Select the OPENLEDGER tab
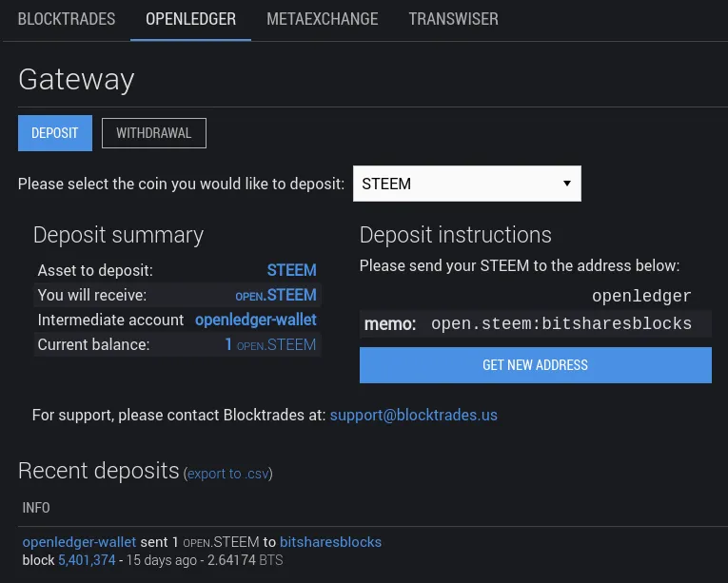Viewport: 728px width, 583px height. click(x=191, y=19)
